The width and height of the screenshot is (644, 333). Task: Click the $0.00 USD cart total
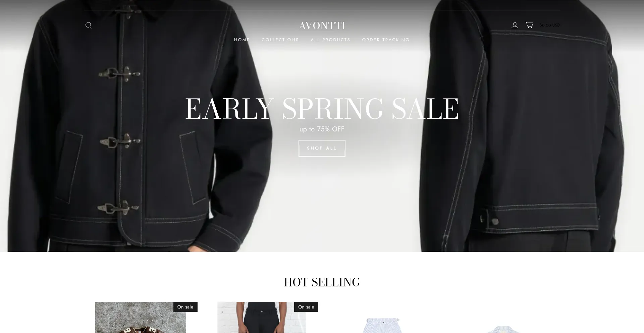(x=549, y=25)
